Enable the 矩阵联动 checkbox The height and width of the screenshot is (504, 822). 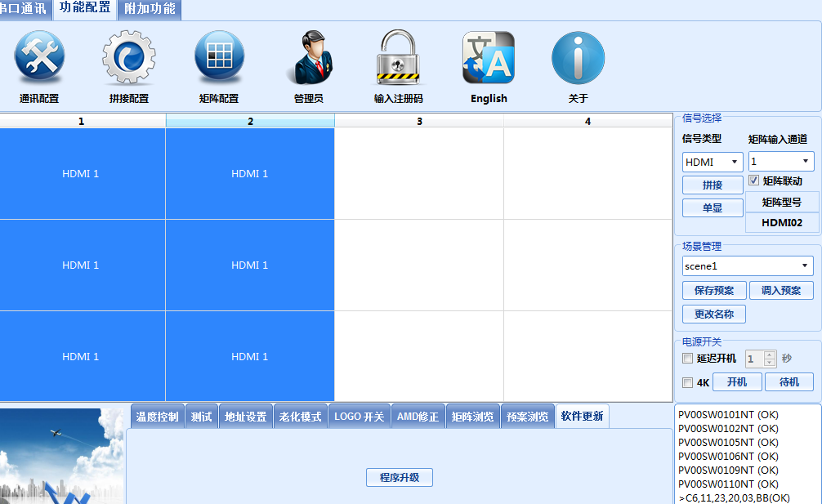(x=754, y=181)
